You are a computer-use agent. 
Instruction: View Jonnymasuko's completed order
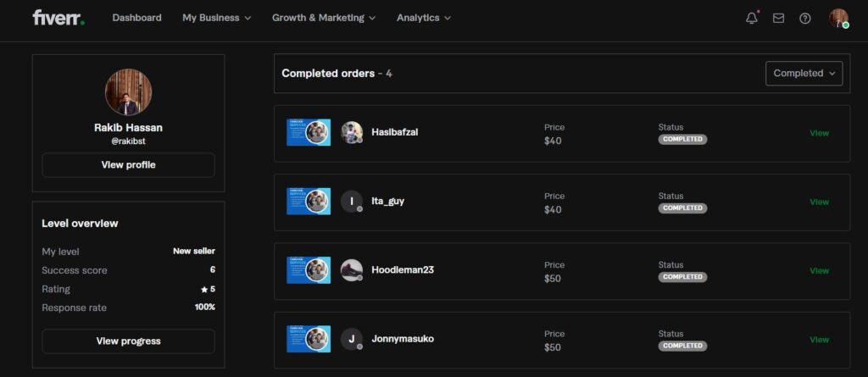(819, 340)
